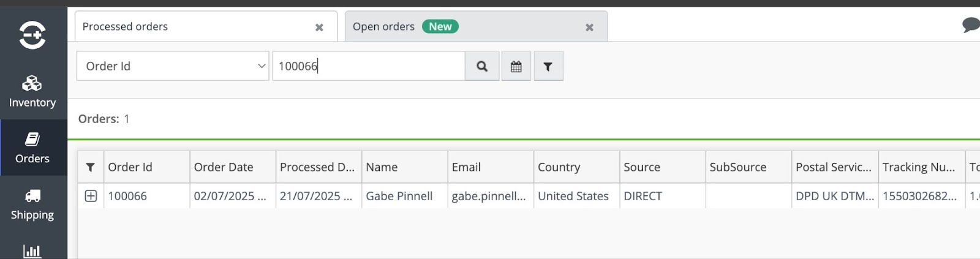Open the Order Id search field dropdown
Viewport: 980px width, 259px height.
(173, 66)
